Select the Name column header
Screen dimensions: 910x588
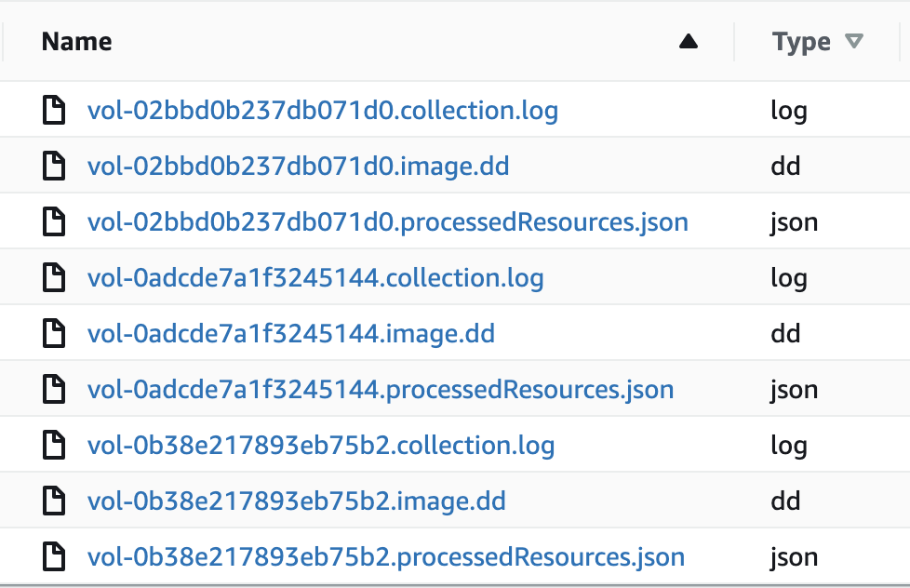pyautogui.click(x=76, y=41)
